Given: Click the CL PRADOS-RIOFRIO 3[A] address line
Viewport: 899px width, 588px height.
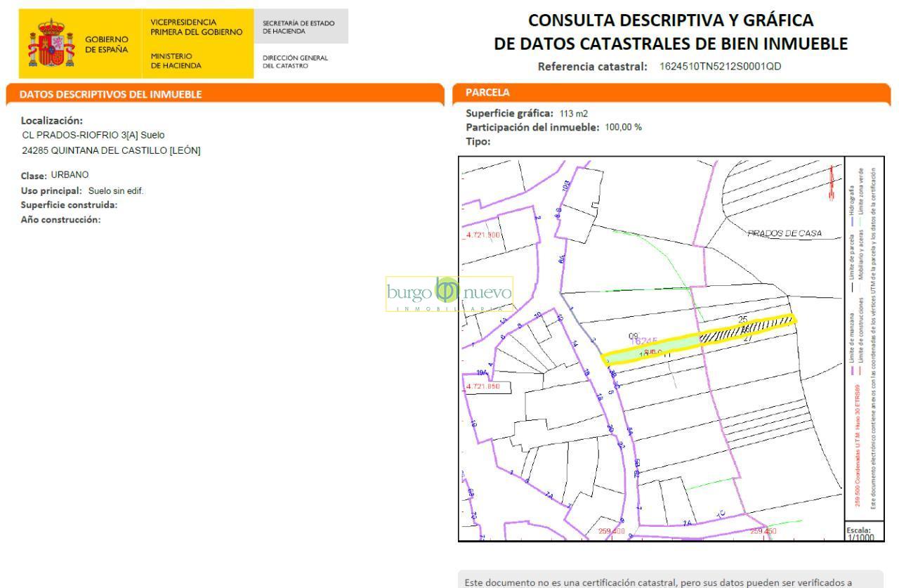Looking at the screenshot, I should [x=93, y=134].
